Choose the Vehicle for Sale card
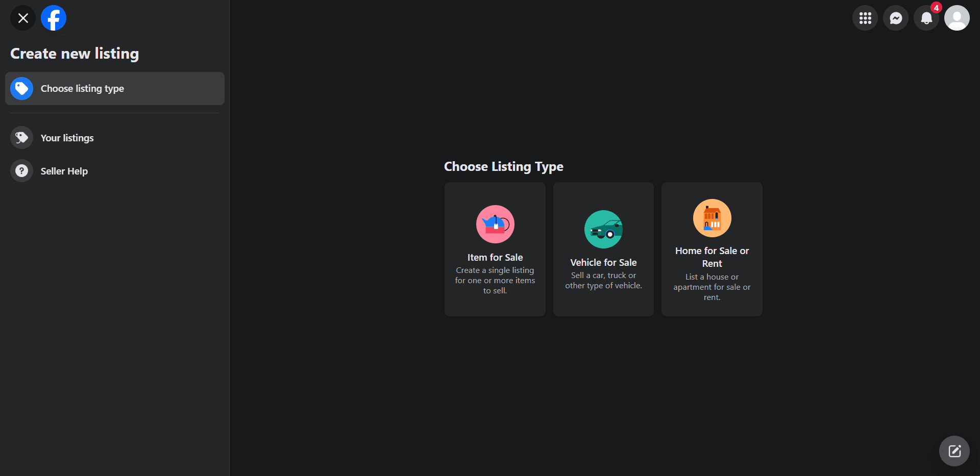Image resolution: width=980 pixels, height=476 pixels. (x=603, y=249)
